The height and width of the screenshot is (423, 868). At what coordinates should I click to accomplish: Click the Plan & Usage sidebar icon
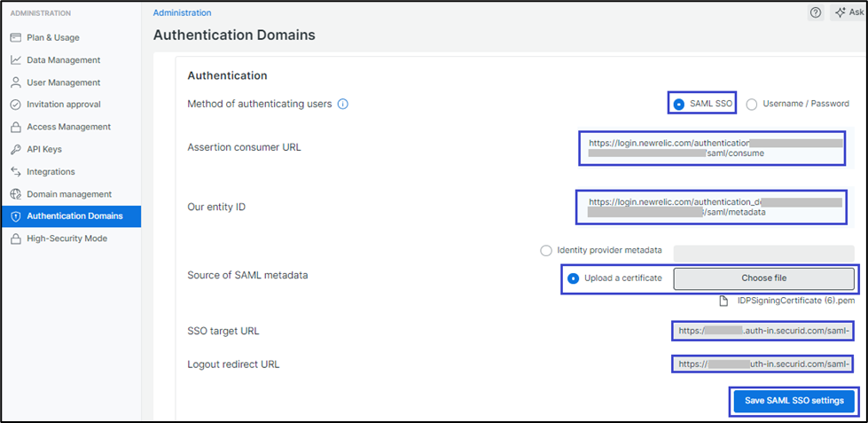tap(16, 37)
